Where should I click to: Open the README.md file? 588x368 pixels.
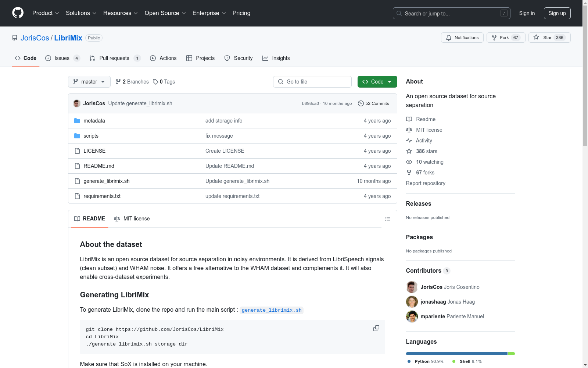click(99, 166)
